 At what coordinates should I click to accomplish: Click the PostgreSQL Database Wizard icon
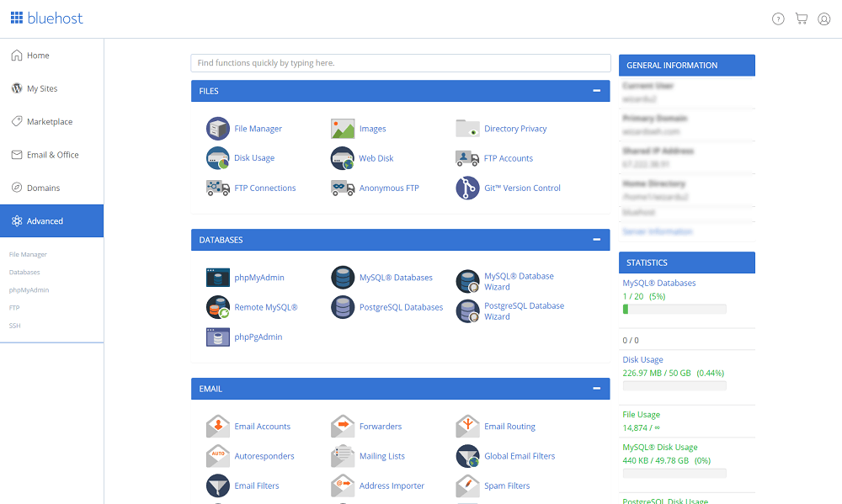click(x=467, y=311)
